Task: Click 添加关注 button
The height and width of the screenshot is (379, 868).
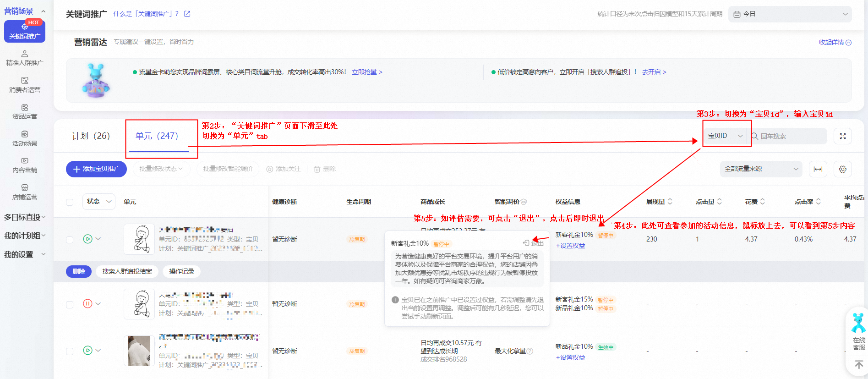Action: tap(284, 169)
